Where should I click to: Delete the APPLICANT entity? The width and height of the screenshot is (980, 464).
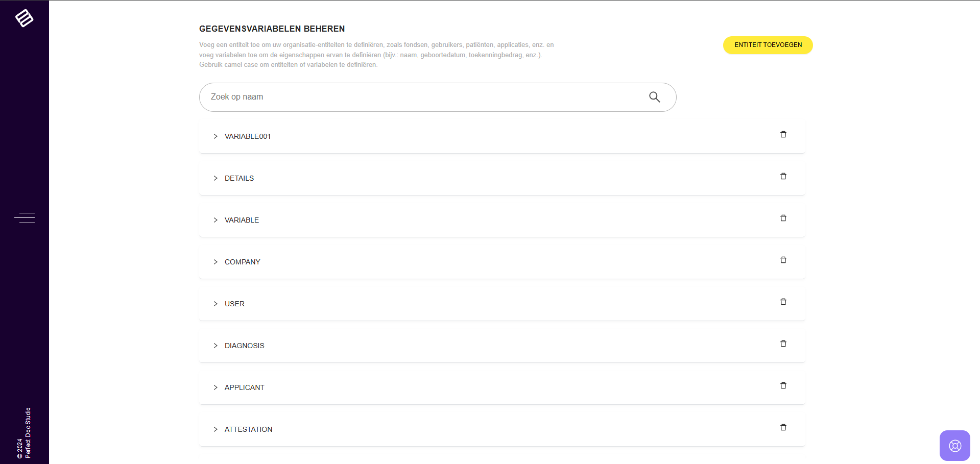[x=783, y=386]
